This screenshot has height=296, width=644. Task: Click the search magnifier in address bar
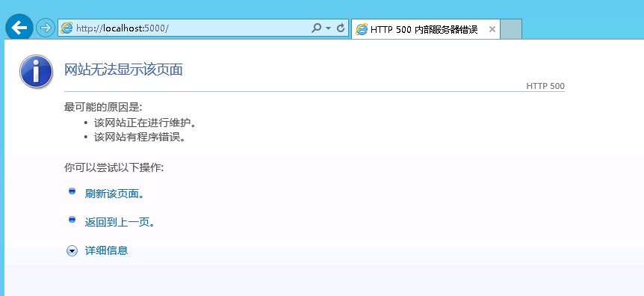click(x=316, y=28)
